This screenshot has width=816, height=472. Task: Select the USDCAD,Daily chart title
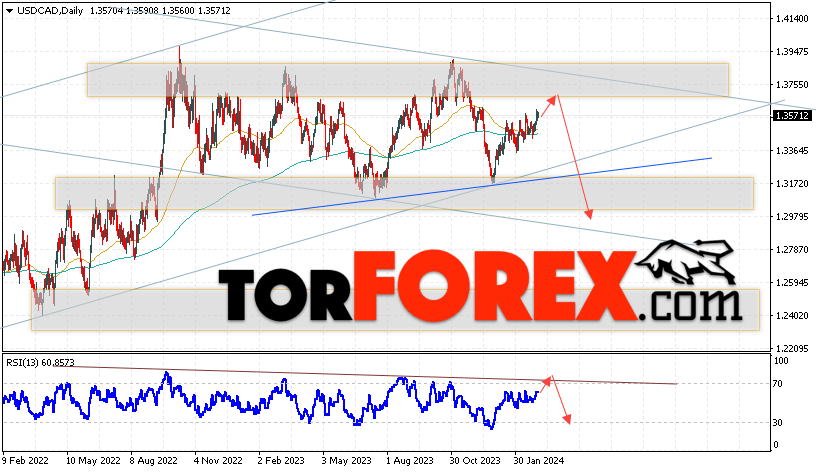point(50,10)
